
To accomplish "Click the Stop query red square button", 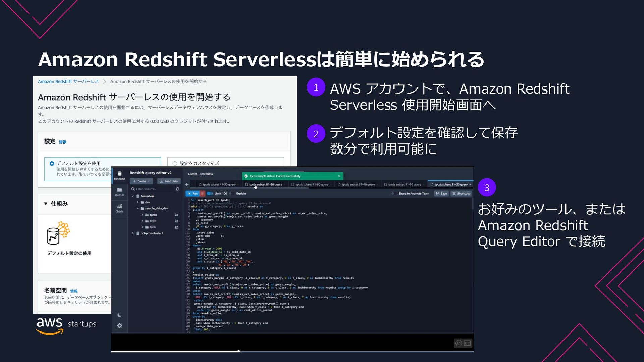I will pos(202,194).
